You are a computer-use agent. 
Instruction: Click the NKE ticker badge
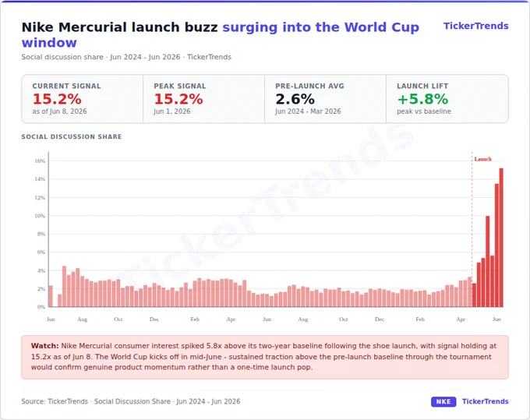pos(443,401)
